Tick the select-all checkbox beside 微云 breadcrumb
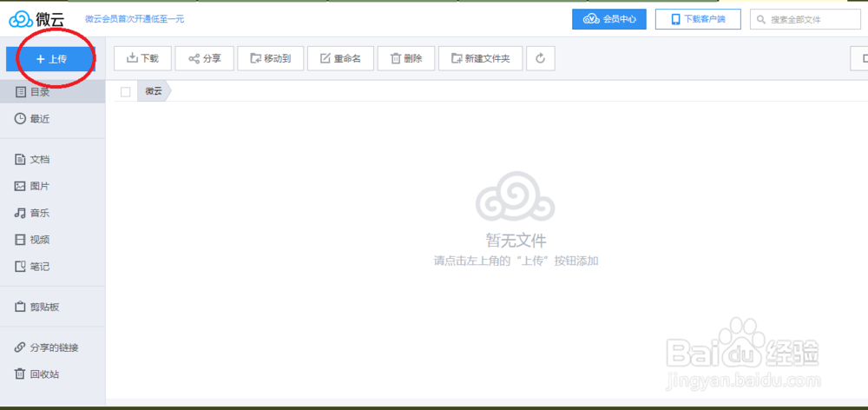 pos(126,92)
